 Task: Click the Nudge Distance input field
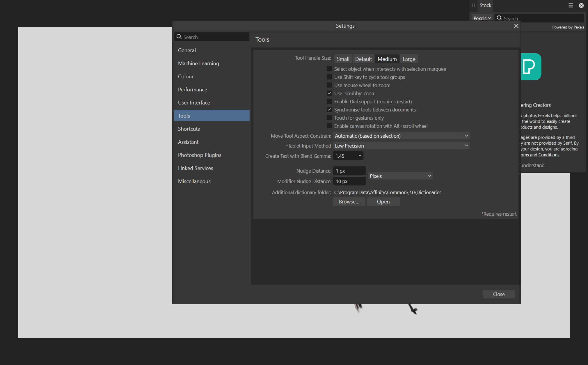pyautogui.click(x=349, y=171)
